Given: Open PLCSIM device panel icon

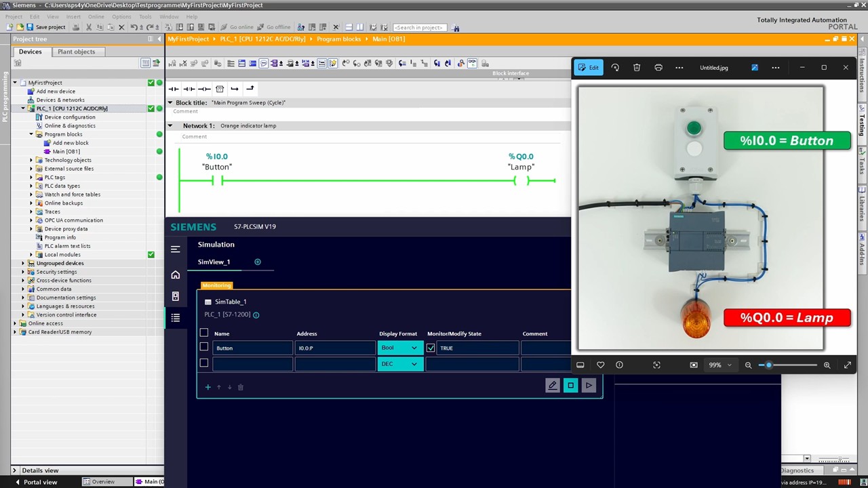Looking at the screenshot, I should (x=176, y=296).
